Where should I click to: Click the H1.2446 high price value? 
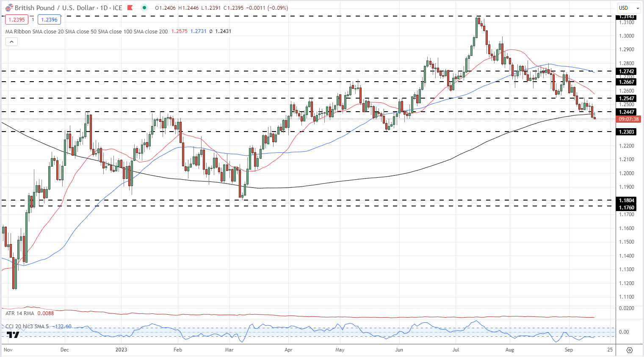tap(189, 8)
